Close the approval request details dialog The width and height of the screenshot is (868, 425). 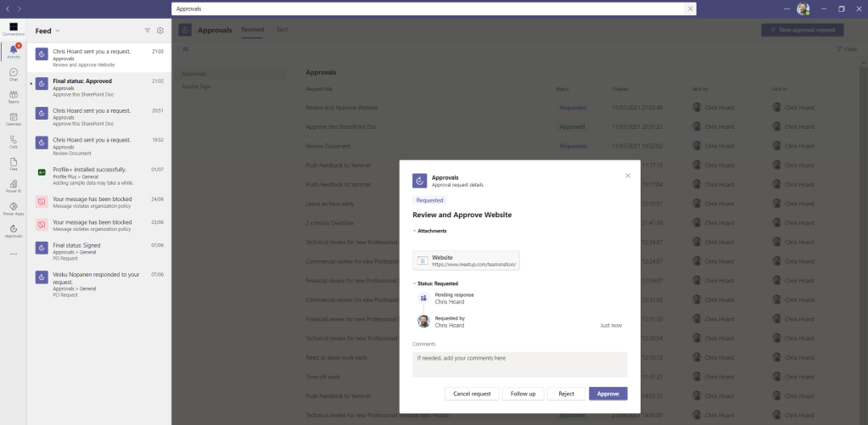point(628,176)
